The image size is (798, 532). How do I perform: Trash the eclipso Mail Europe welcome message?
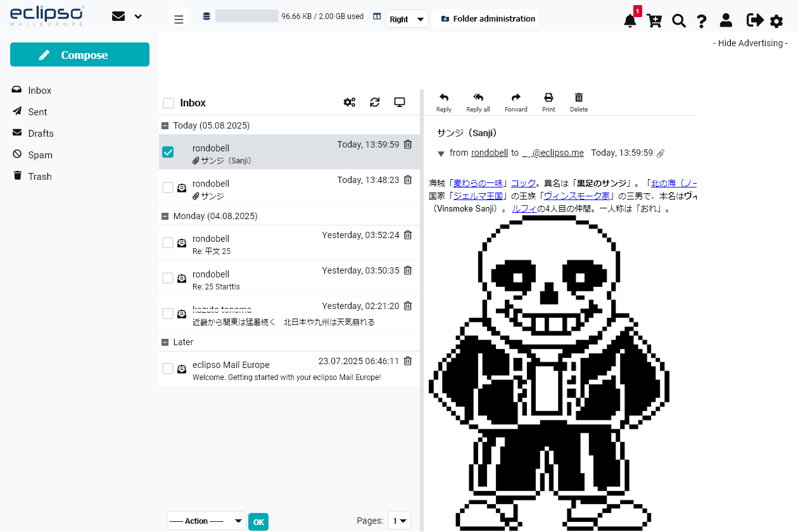(x=408, y=361)
